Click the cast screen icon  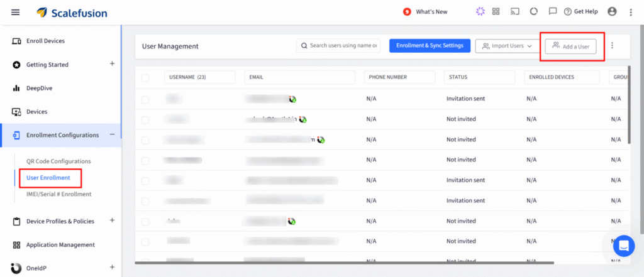pyautogui.click(x=515, y=11)
